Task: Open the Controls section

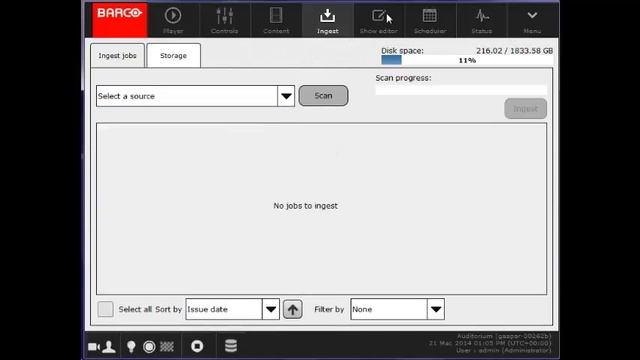Action: click(224, 20)
